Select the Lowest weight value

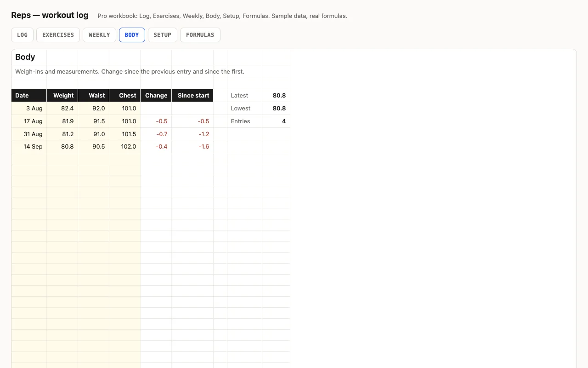pos(276,109)
